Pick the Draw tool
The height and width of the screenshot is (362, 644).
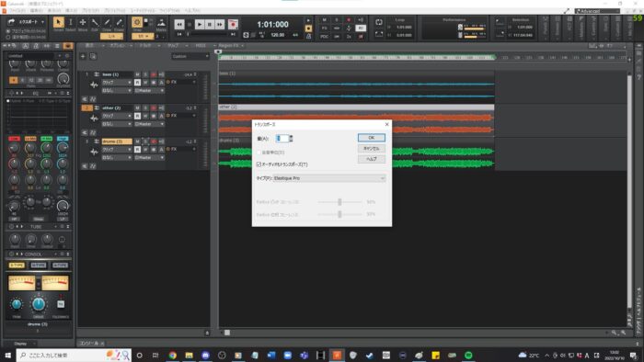pos(107,22)
